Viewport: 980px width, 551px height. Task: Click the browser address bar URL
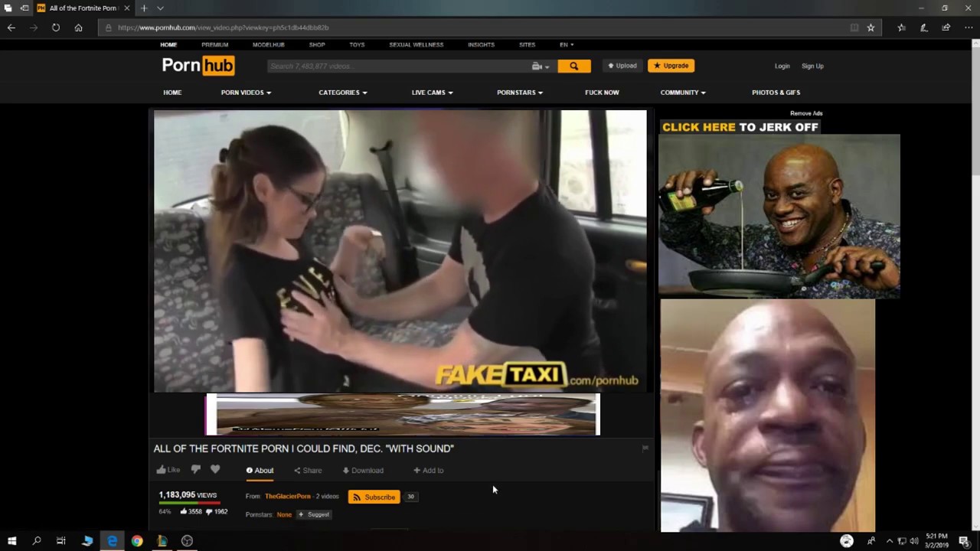223,28
